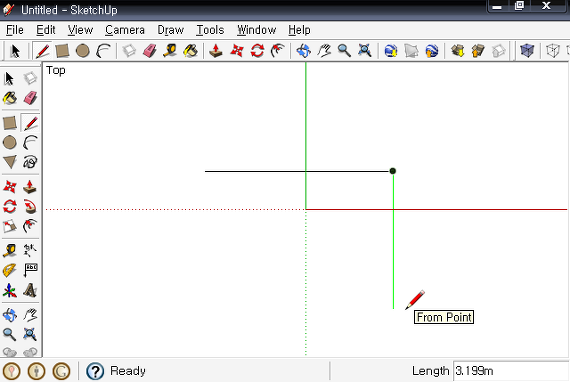Open the Draw menu
Image resolution: width=570 pixels, height=382 pixels.
point(170,30)
